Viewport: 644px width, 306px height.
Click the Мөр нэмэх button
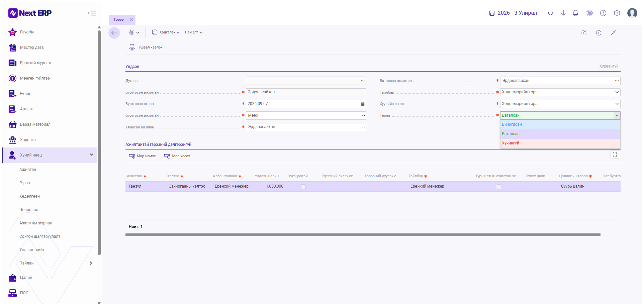(143, 156)
